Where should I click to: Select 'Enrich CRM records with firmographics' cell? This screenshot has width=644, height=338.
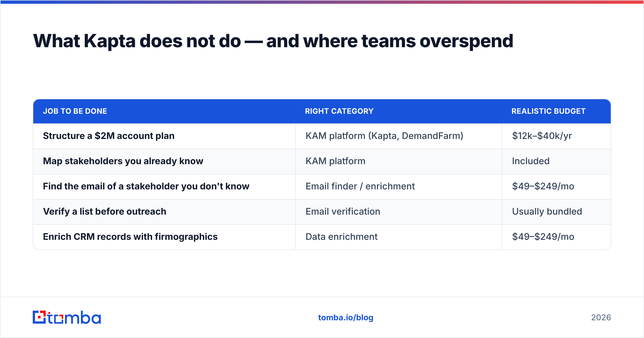coord(164,237)
